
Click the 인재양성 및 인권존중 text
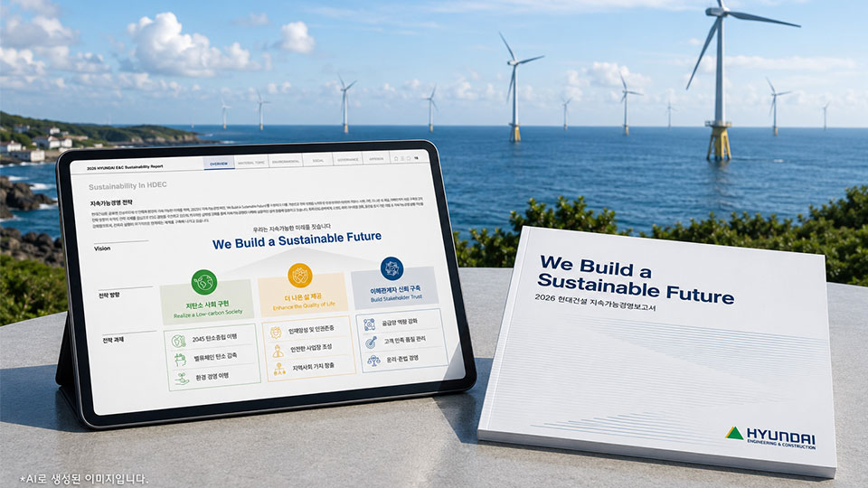pos(311,329)
